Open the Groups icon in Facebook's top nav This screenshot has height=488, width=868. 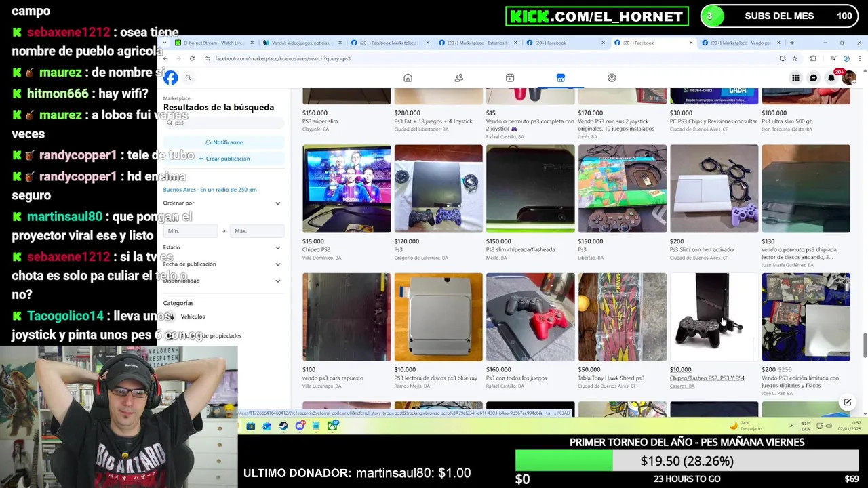point(612,78)
